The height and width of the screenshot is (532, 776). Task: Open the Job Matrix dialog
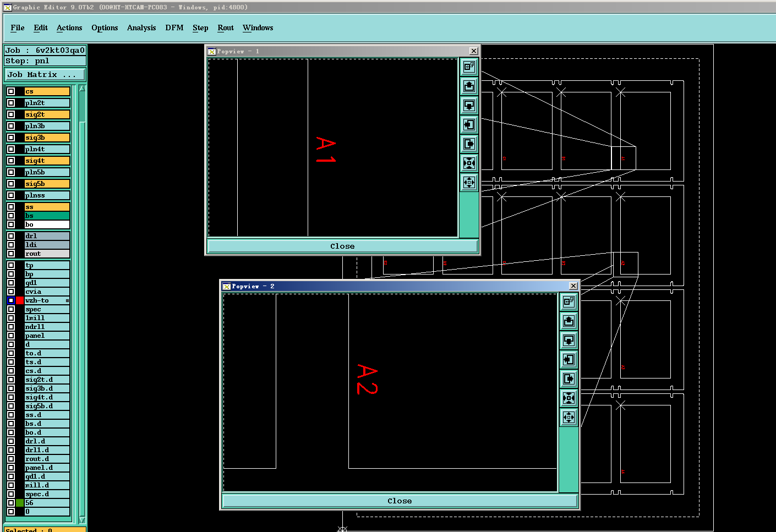[x=45, y=74]
